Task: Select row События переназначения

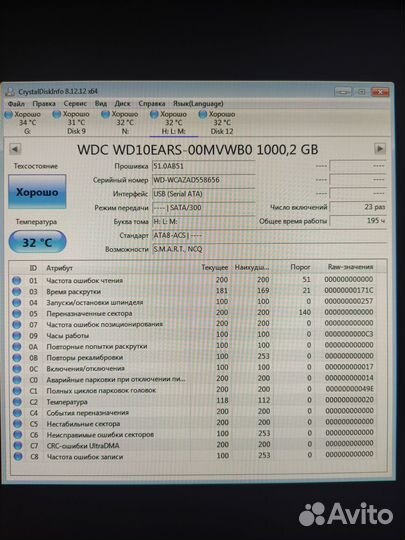Action: tap(193, 413)
